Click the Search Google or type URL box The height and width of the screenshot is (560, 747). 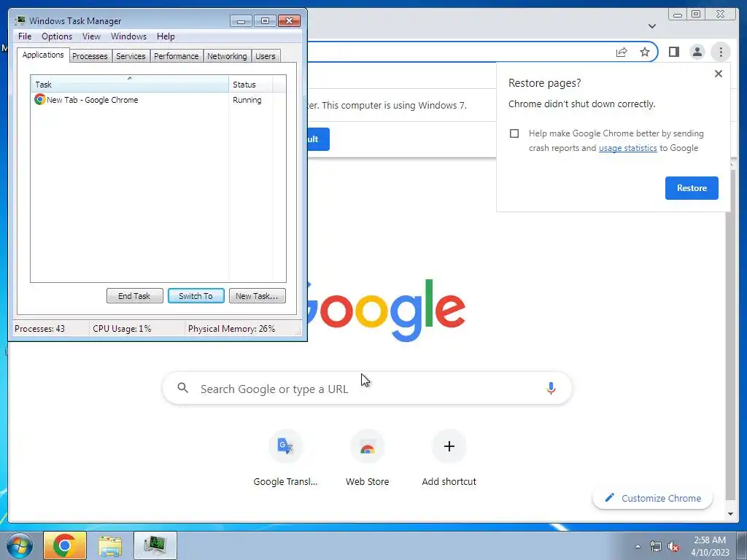click(x=367, y=389)
